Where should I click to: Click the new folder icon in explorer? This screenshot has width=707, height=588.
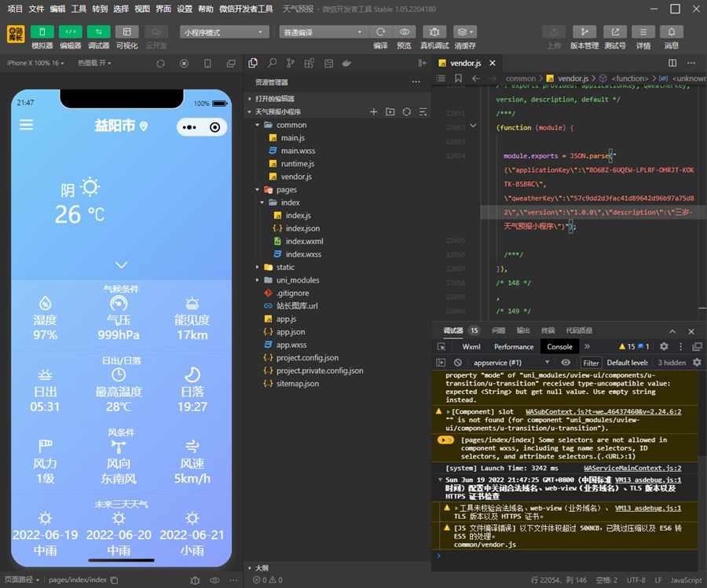tap(390, 112)
